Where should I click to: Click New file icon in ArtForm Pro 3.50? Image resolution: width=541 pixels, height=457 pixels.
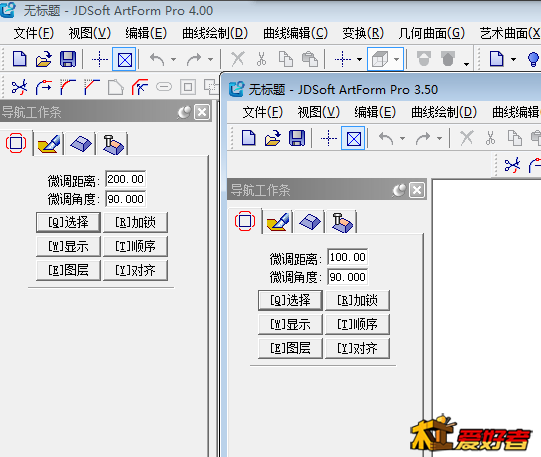[x=249, y=138]
